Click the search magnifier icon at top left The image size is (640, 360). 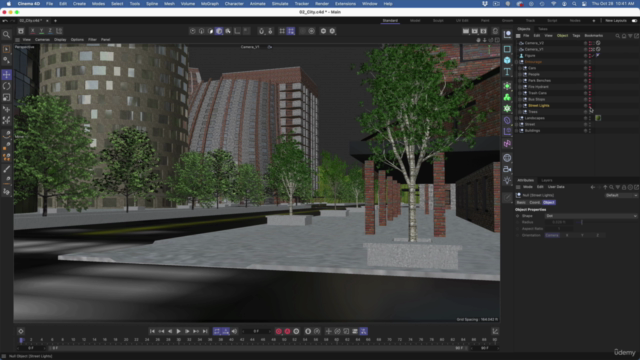click(x=7, y=35)
